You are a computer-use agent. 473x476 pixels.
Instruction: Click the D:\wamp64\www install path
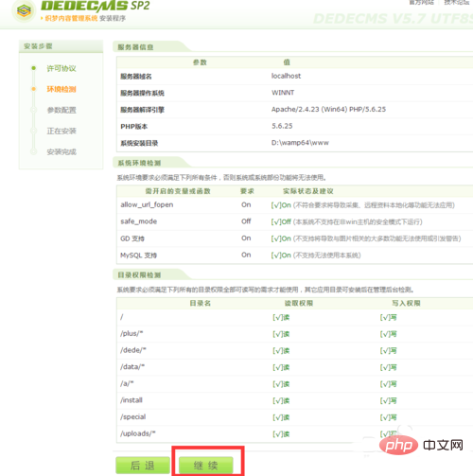pos(300,143)
